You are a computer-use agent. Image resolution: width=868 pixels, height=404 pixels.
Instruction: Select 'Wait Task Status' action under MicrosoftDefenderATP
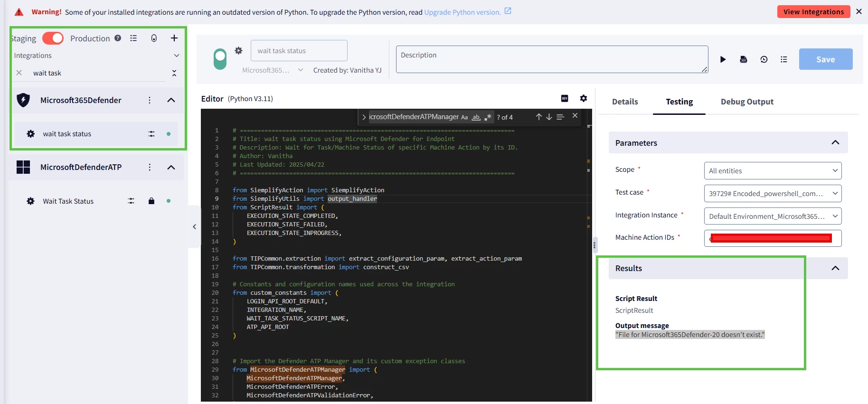(68, 201)
